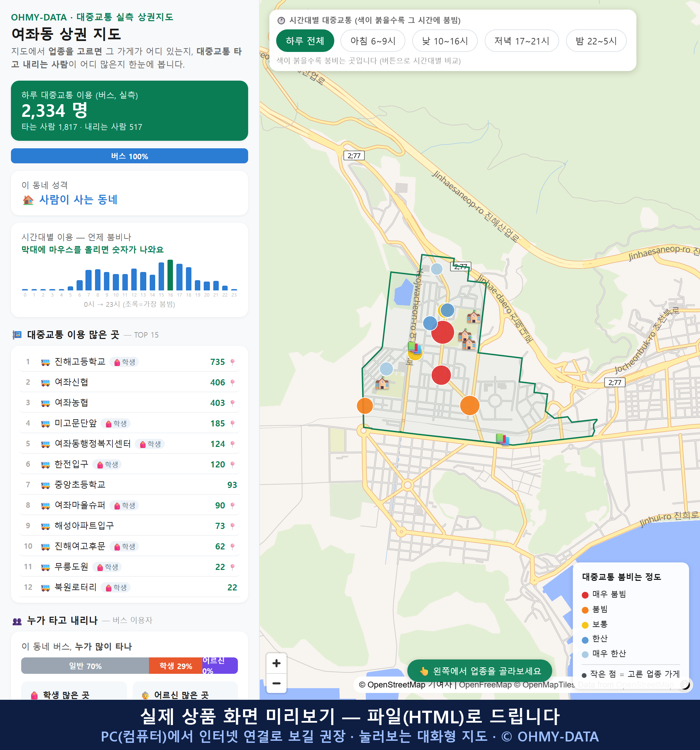Click the 학생 29% orange segment
The image size is (700, 750).
tap(176, 666)
